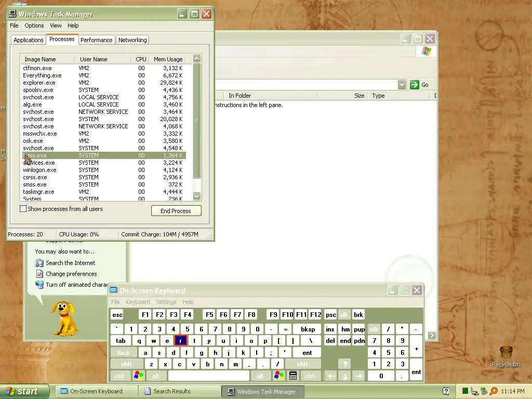Open the Task Manager Help menu
Viewport: 532px width, 399px height.
[73, 25]
